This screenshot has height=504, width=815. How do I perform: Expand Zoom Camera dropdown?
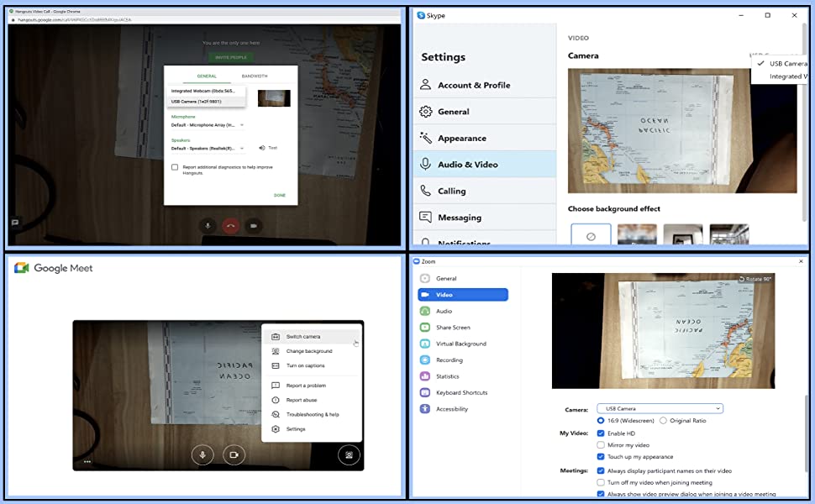point(660,408)
